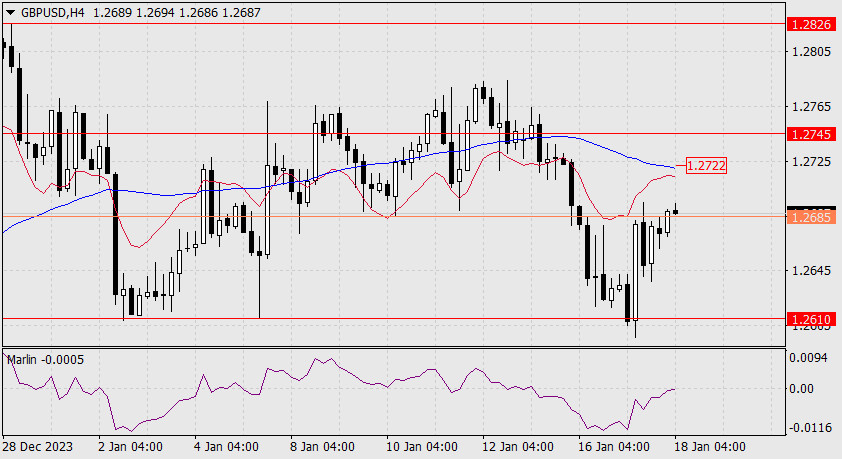Select the 4 Jan 04:00 time axis label

click(x=226, y=447)
